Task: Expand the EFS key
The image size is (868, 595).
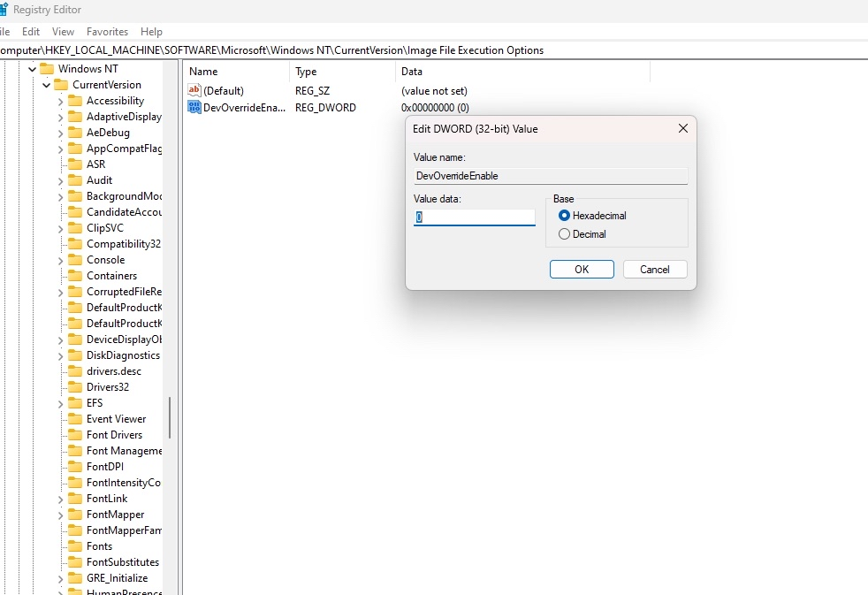Action: pos(60,404)
